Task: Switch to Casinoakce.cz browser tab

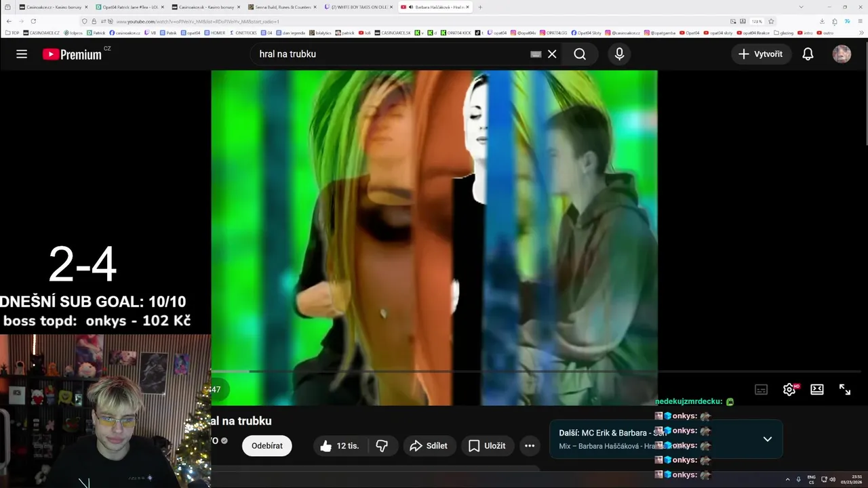Action: pos(53,7)
